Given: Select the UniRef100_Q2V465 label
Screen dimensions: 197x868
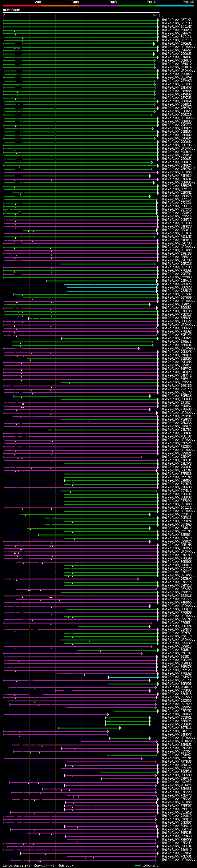Looking at the screenshot, I should [177, 81].
